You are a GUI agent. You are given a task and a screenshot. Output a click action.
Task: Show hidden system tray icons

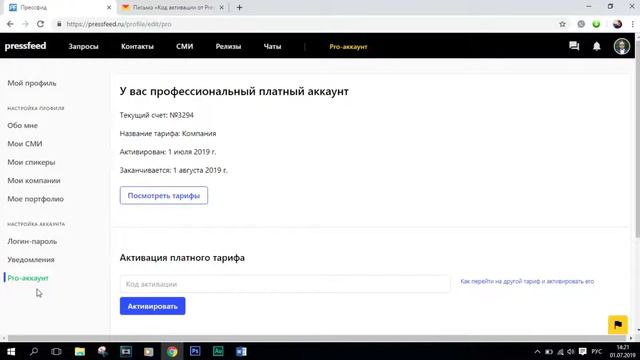tap(537, 351)
